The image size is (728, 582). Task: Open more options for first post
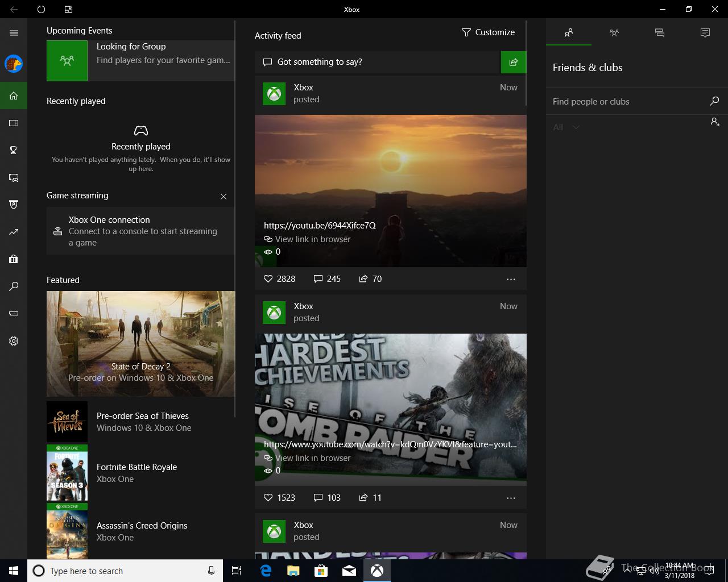click(x=511, y=279)
